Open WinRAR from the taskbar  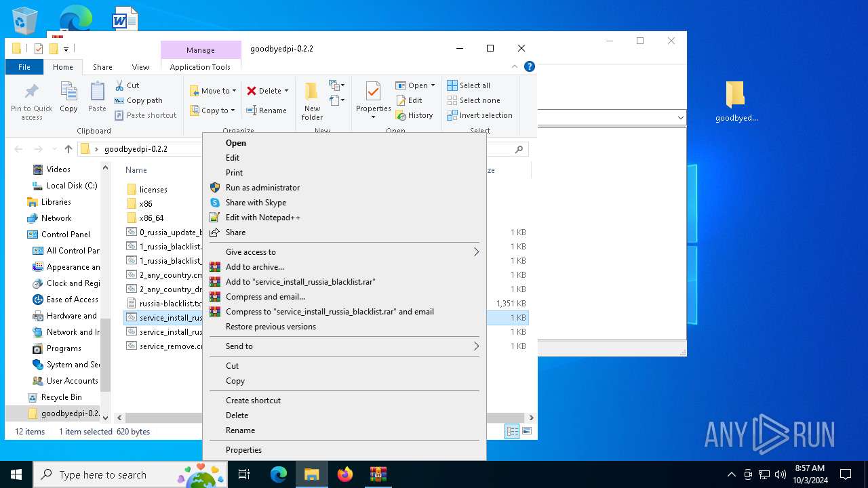pyautogui.click(x=378, y=474)
